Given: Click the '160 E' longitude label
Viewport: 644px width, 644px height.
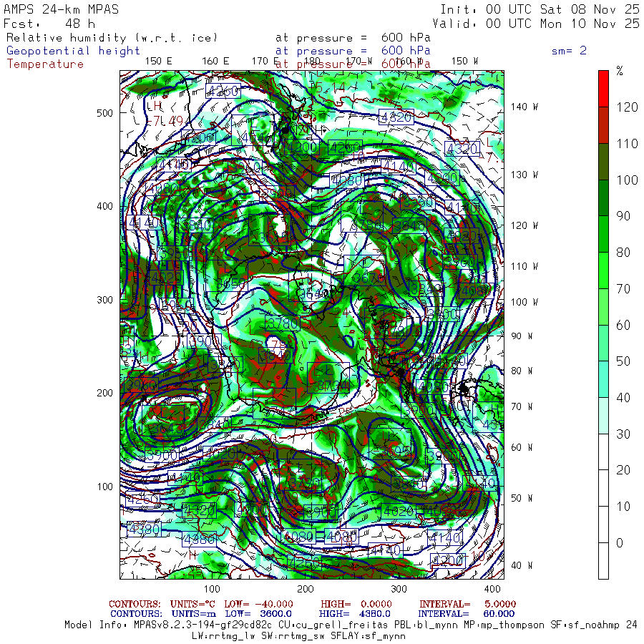Looking at the screenshot, I should pyautogui.click(x=215, y=62).
